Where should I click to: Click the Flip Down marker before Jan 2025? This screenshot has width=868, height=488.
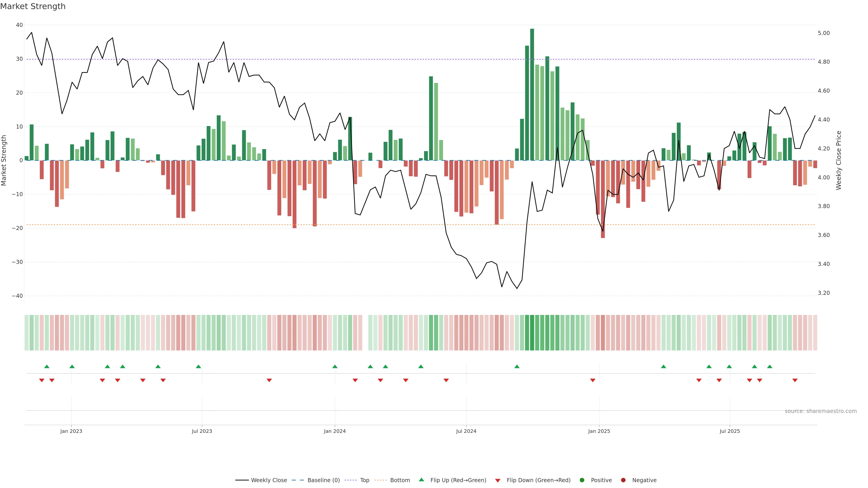(593, 380)
